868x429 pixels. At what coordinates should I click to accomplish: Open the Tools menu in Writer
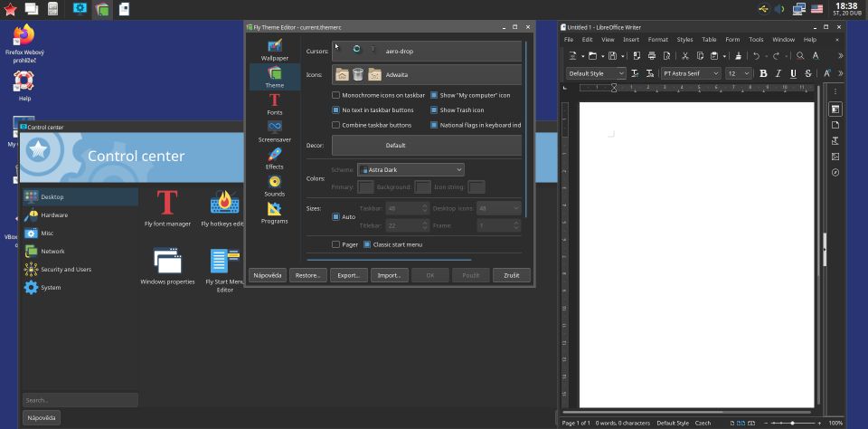click(756, 40)
